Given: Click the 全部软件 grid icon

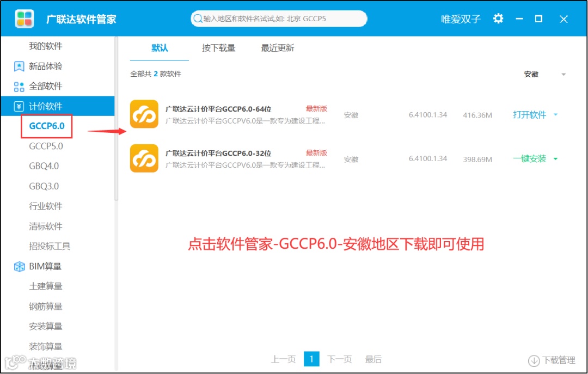Looking at the screenshot, I should (19, 87).
